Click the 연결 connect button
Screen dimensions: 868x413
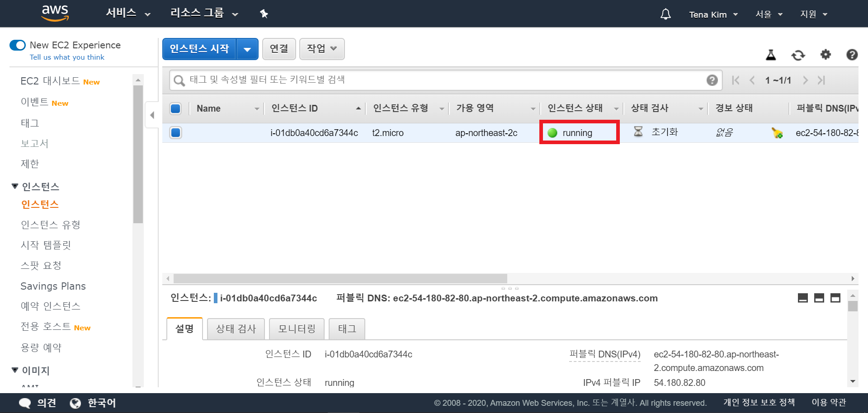click(x=279, y=49)
